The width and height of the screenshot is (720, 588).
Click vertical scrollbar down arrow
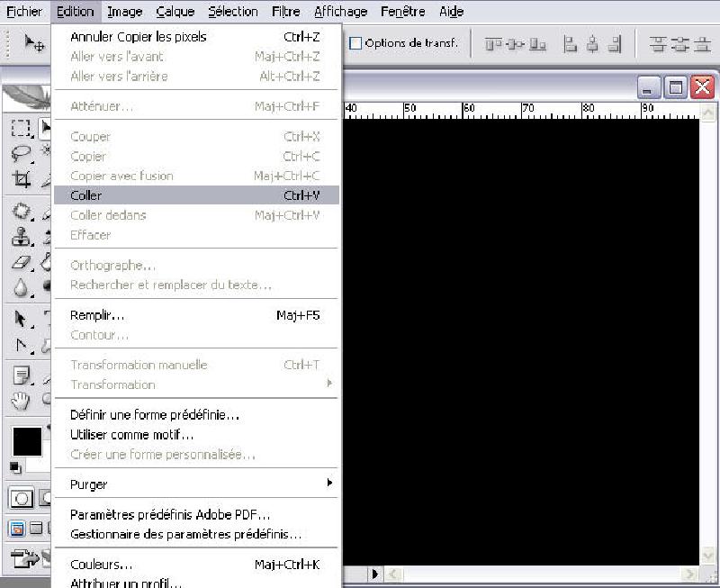coord(707,556)
